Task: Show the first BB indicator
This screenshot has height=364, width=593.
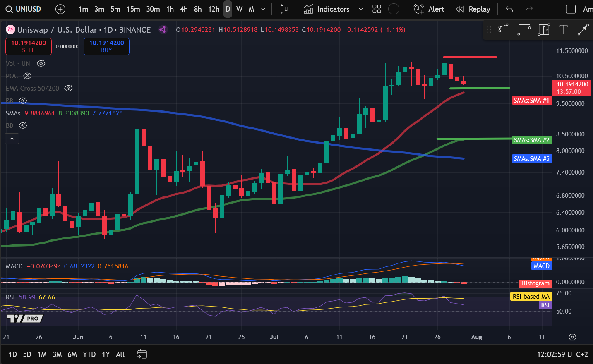Action: point(23,101)
